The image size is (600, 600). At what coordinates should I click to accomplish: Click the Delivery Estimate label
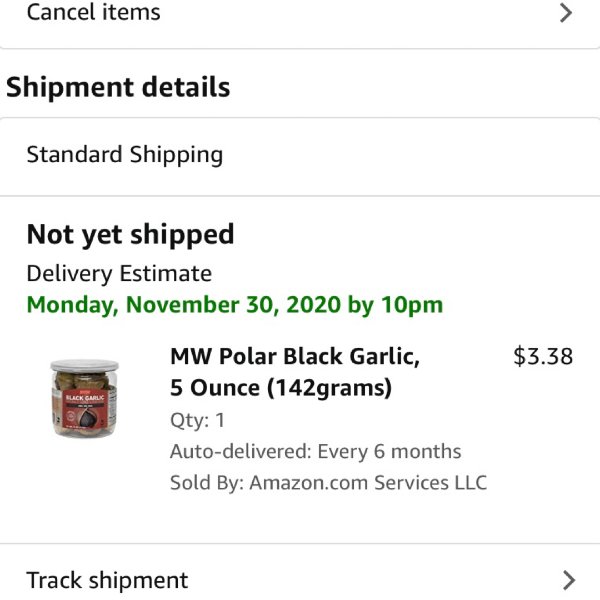point(119,274)
